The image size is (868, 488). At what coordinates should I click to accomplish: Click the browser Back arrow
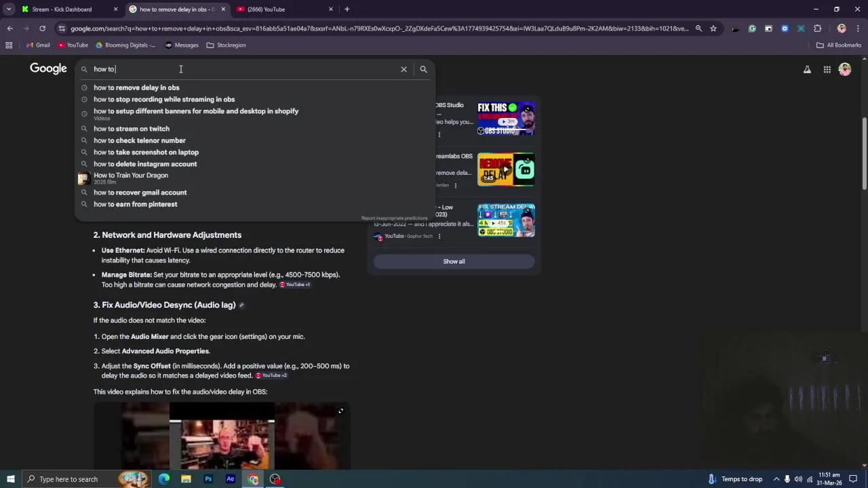[9, 28]
